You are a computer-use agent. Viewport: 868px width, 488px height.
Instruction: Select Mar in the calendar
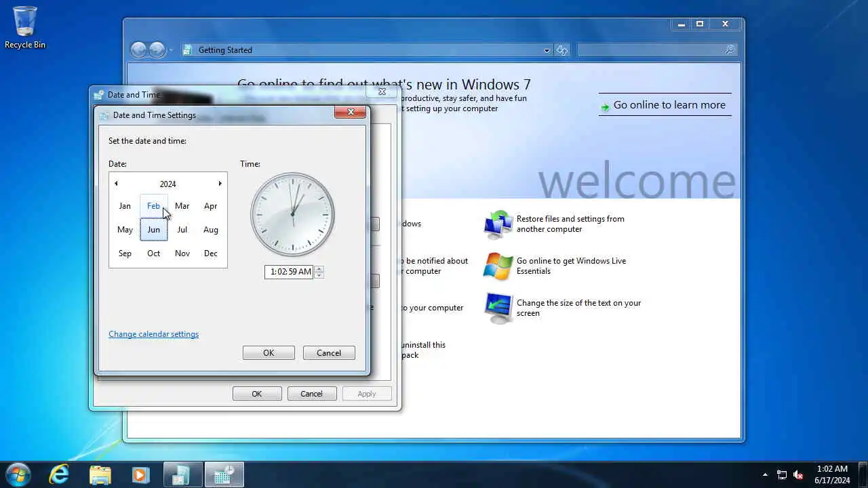click(x=182, y=206)
